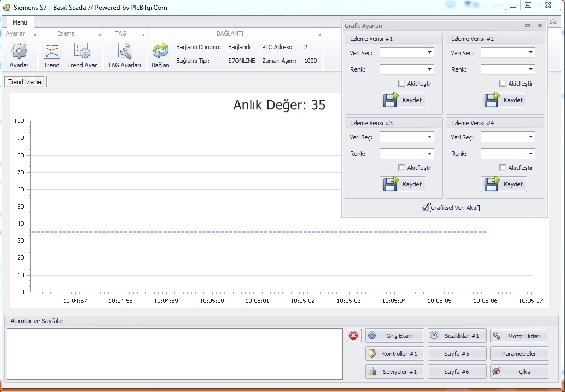Click the red alarm clear icon

click(353, 336)
